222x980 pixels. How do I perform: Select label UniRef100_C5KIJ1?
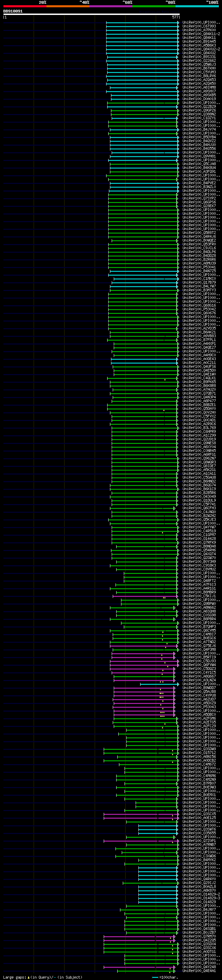point(199,596)
